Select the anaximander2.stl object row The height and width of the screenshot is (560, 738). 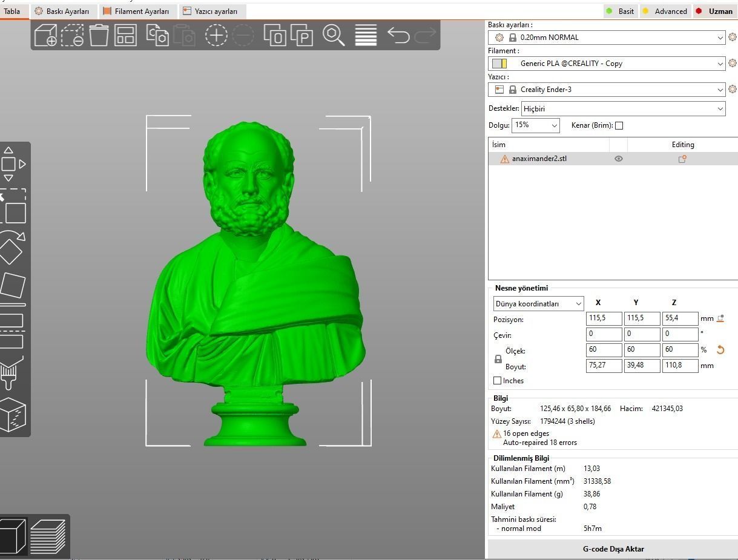coord(613,159)
